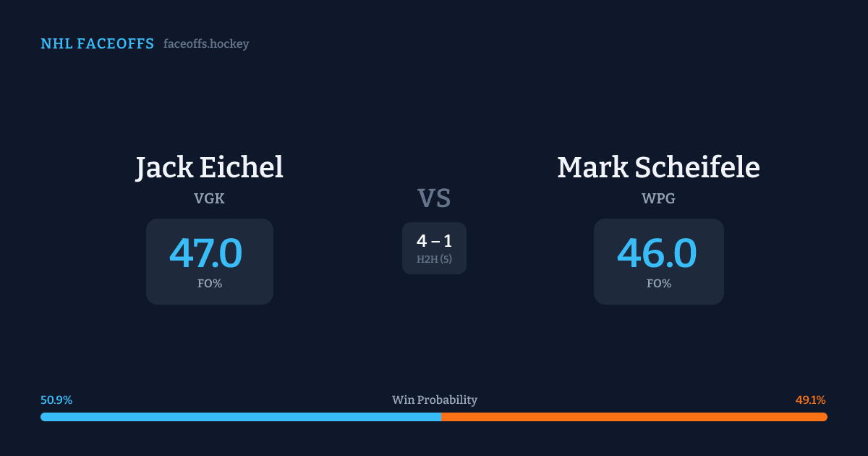Click the 49.1% win probability label
Screen dimensions: 868x456
coord(810,400)
